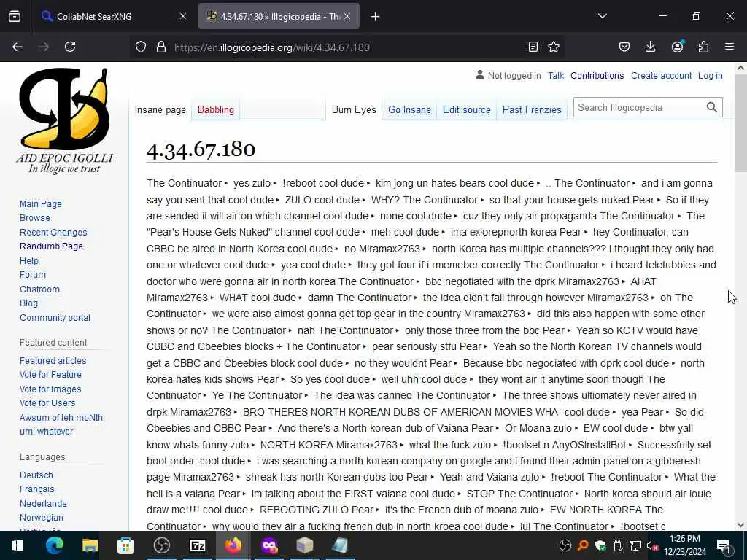Open the Randumb Page link
The image size is (747, 560).
(51, 246)
